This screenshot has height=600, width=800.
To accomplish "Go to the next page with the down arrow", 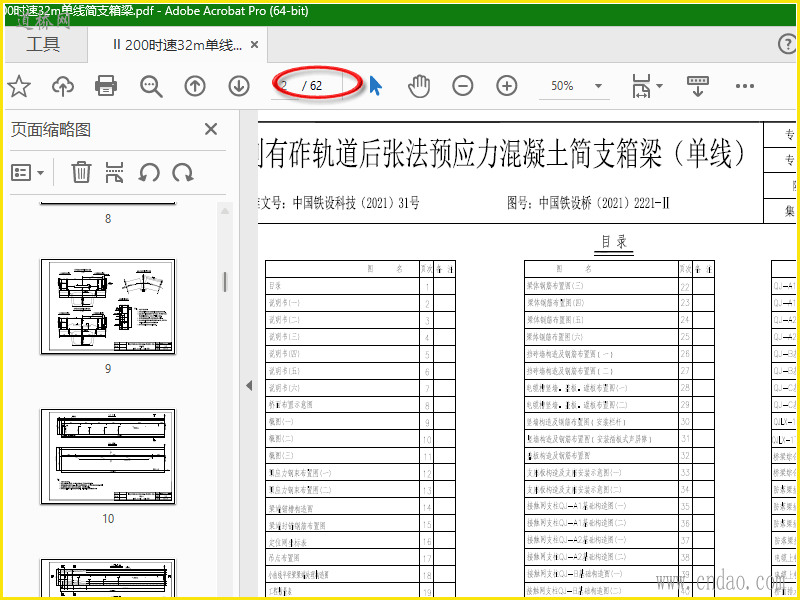I will (x=239, y=86).
